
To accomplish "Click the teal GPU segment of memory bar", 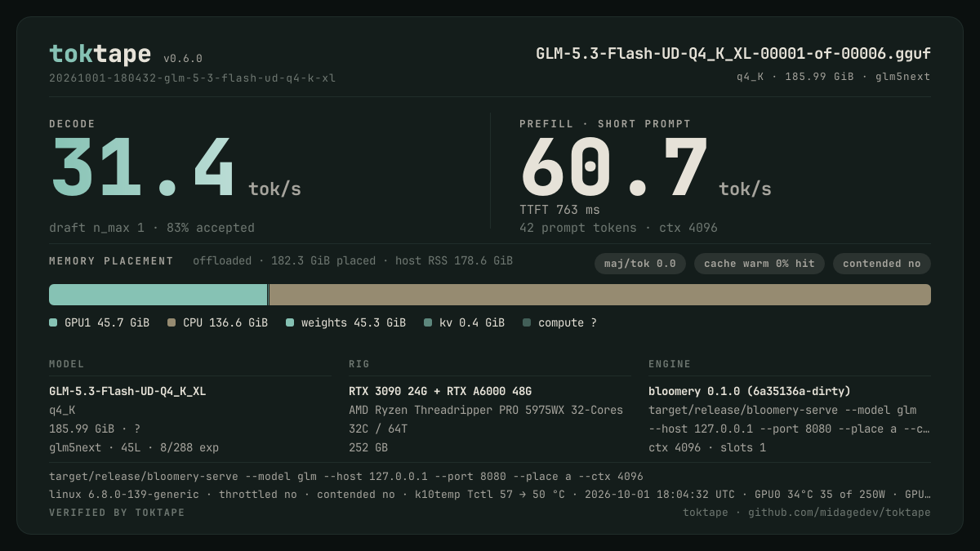I will point(158,295).
